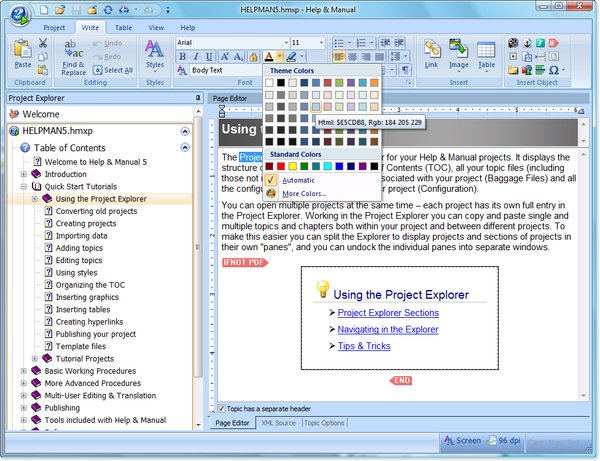Screen dimensions: 600x461
Task: Insert a symbol with the Omega icon
Action: click(x=554, y=70)
